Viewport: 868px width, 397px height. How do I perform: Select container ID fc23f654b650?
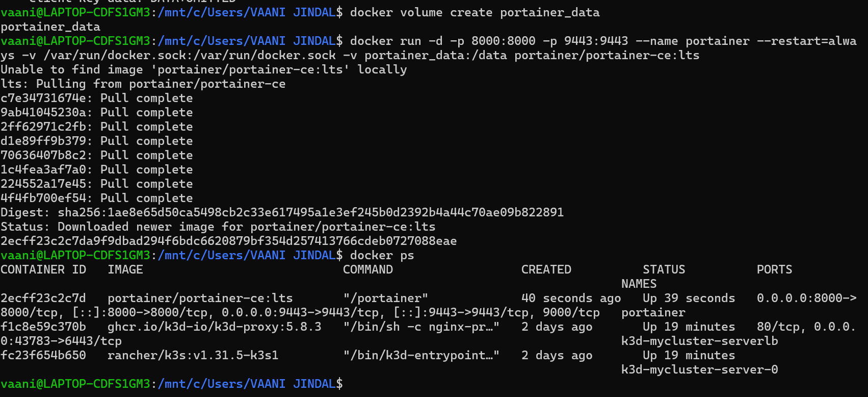43,355
